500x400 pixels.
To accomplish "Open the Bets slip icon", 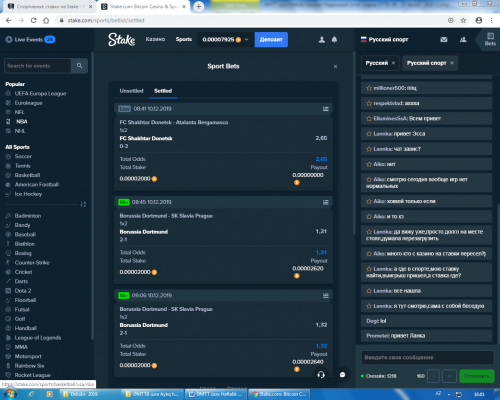I will 490,39.
